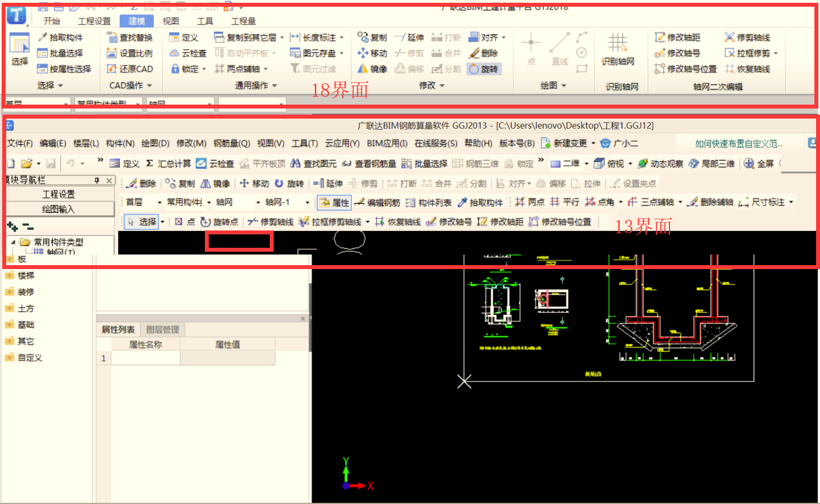
Task: Click 移动 in the GTJ2018 修改 group
Action: tap(372, 53)
